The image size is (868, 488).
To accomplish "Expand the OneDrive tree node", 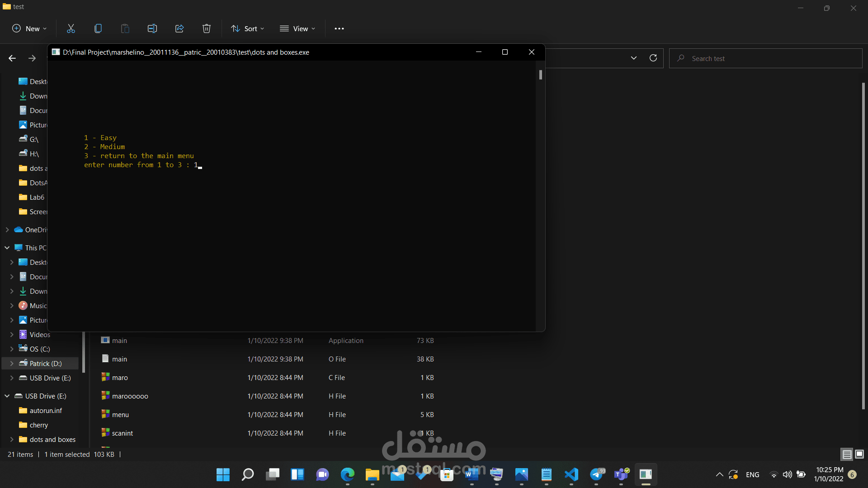I will 7,230.
